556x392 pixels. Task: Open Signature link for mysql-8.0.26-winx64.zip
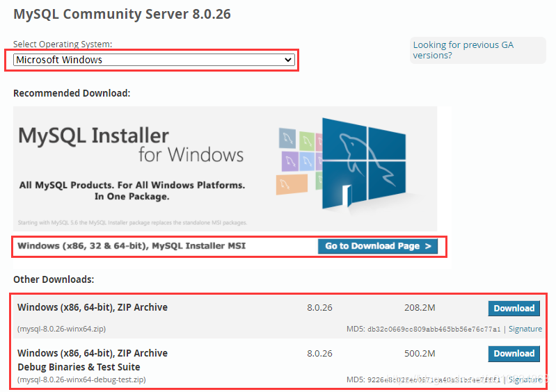pos(525,329)
